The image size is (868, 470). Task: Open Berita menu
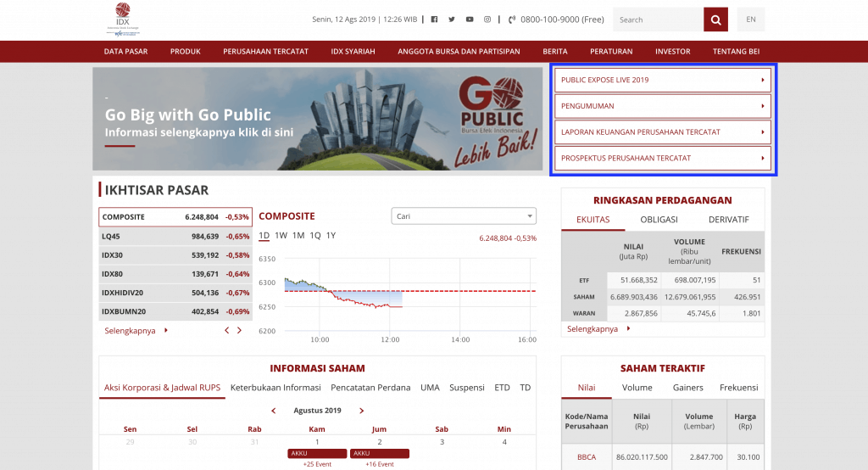pyautogui.click(x=555, y=52)
